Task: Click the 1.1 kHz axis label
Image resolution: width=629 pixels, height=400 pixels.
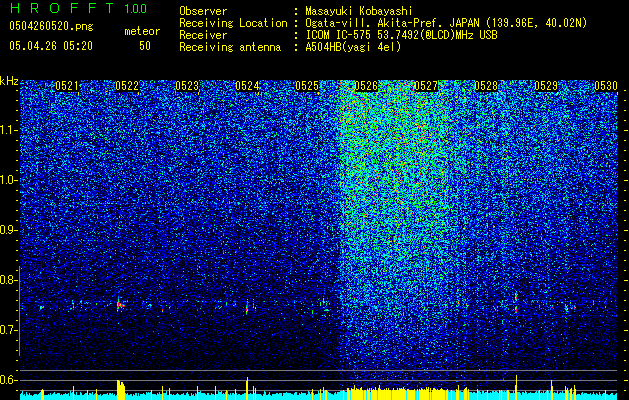Action: 8,130
